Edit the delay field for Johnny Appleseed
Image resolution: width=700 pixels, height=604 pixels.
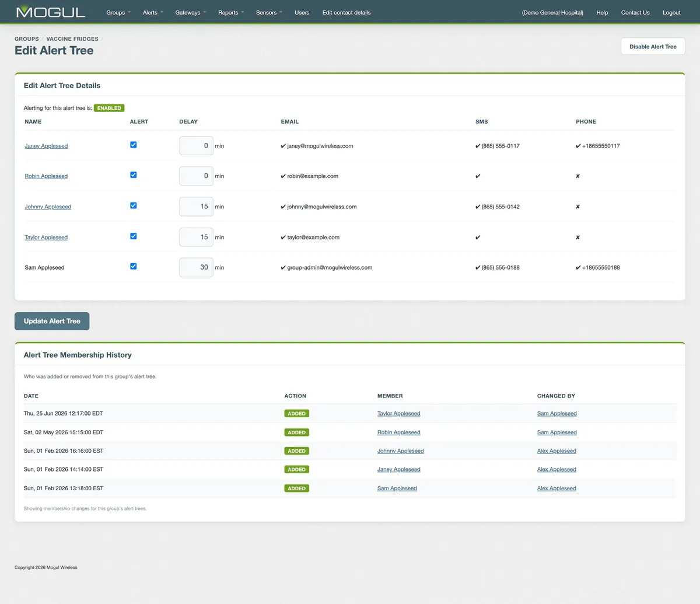[196, 207]
